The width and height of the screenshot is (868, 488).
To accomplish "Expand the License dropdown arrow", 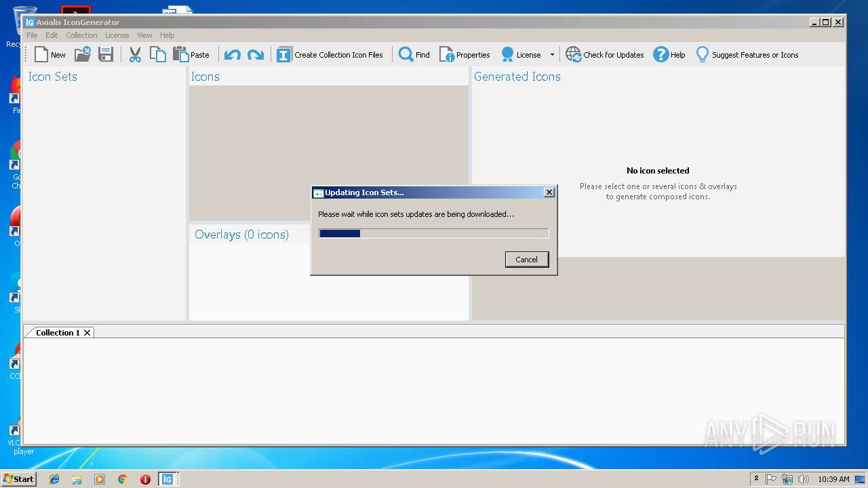I will click(552, 55).
